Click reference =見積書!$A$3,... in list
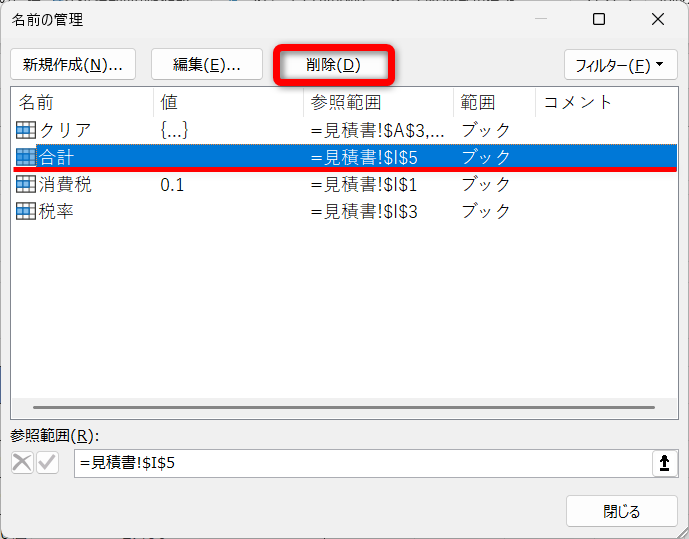The image size is (689, 539). coord(377,130)
